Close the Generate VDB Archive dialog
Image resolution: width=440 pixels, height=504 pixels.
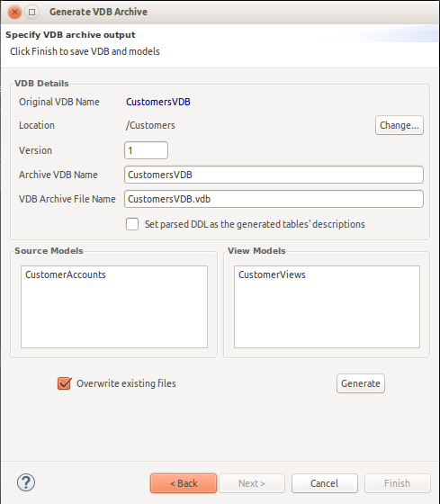[14, 13]
